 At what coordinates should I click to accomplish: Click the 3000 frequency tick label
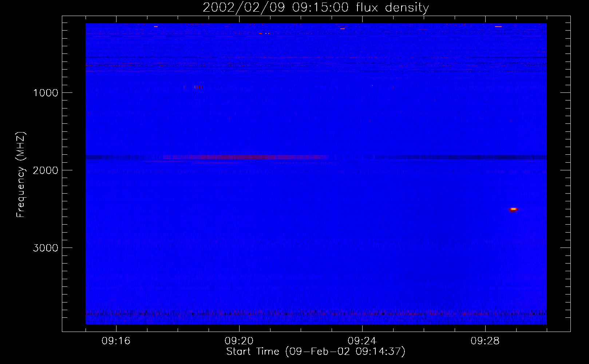pos(46,248)
